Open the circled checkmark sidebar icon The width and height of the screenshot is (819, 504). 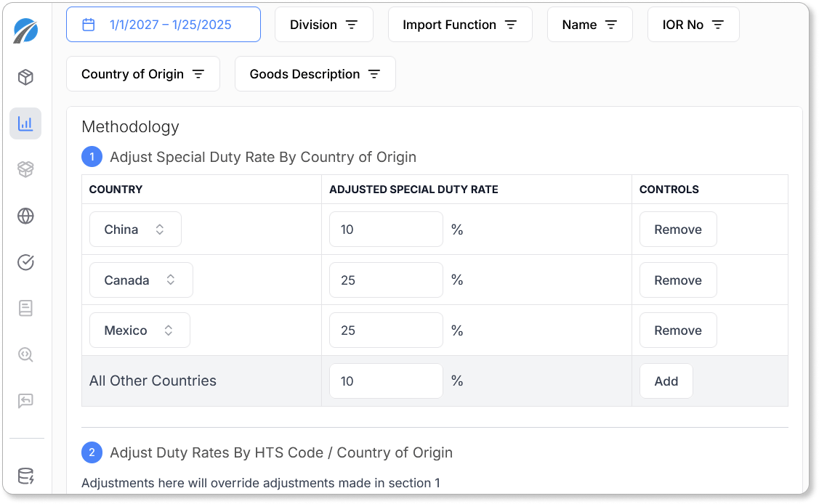pos(25,262)
